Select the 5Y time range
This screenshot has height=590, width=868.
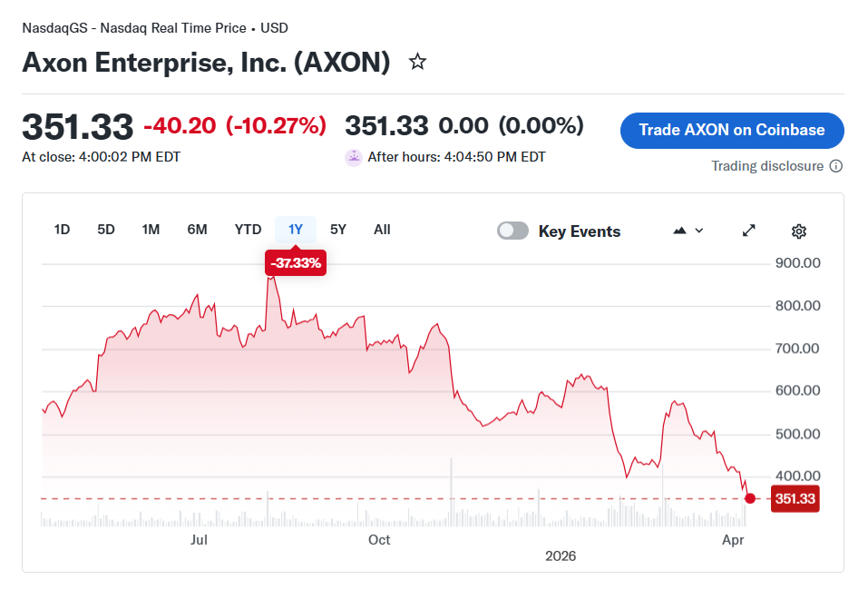click(338, 230)
